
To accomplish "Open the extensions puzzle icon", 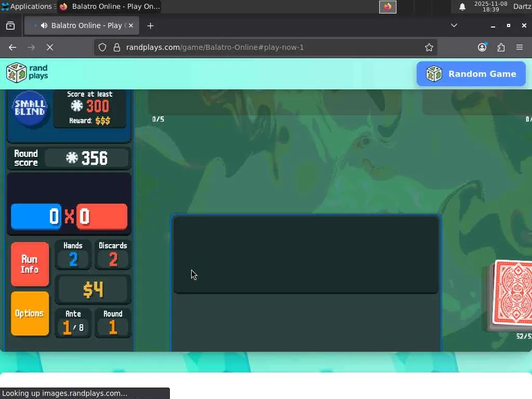I will (501, 47).
